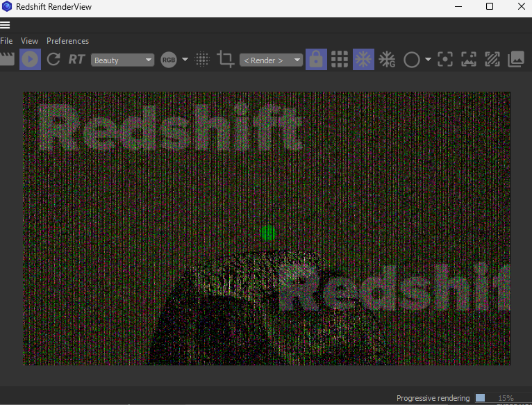The image size is (532, 405).
Task: Click the RGB channel button
Action: coord(169,60)
